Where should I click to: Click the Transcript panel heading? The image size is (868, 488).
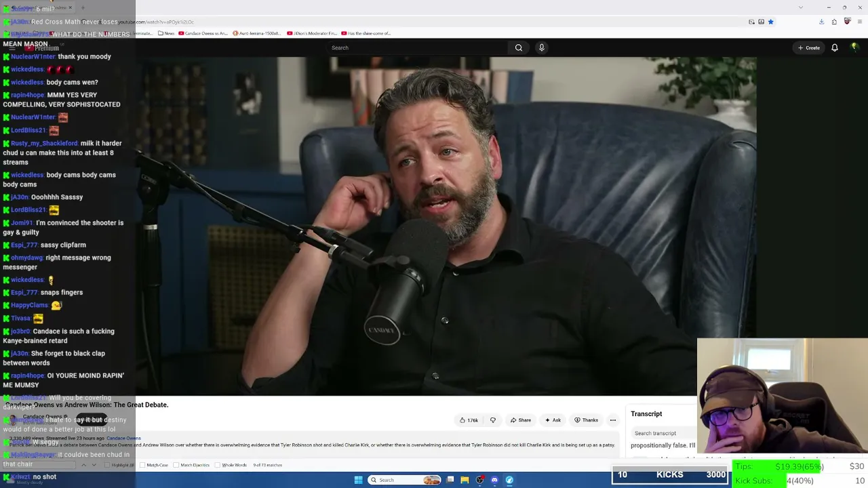tap(646, 414)
